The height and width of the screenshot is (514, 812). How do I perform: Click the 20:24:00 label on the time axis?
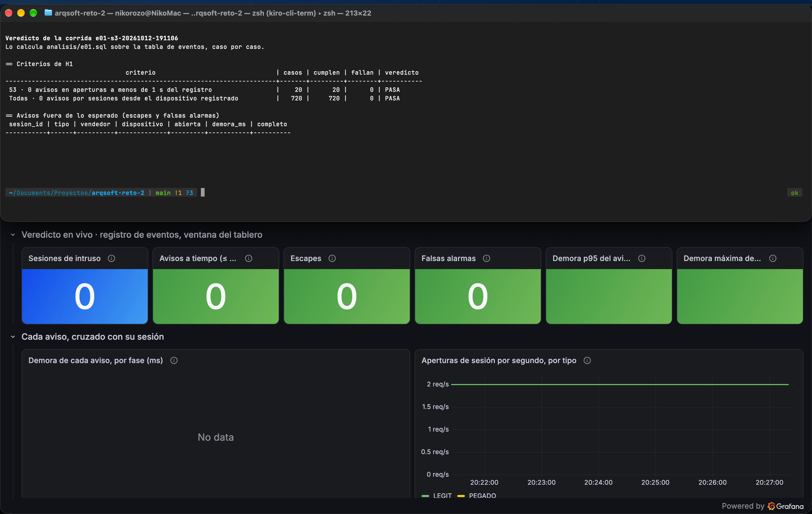(598, 482)
